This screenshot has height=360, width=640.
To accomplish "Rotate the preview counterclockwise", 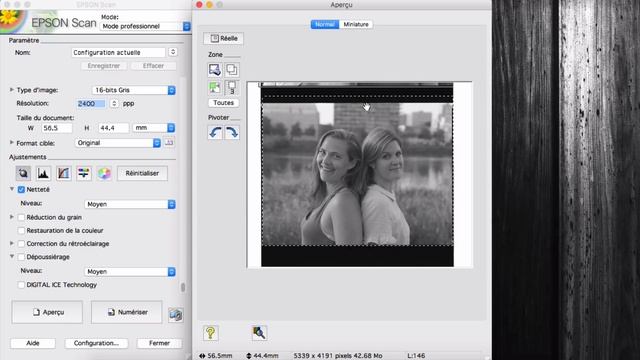I will point(215,133).
